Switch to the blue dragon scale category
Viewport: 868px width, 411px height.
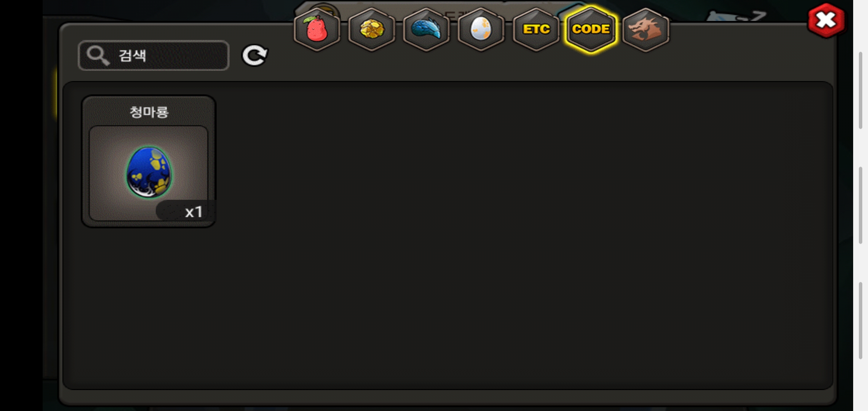point(426,29)
